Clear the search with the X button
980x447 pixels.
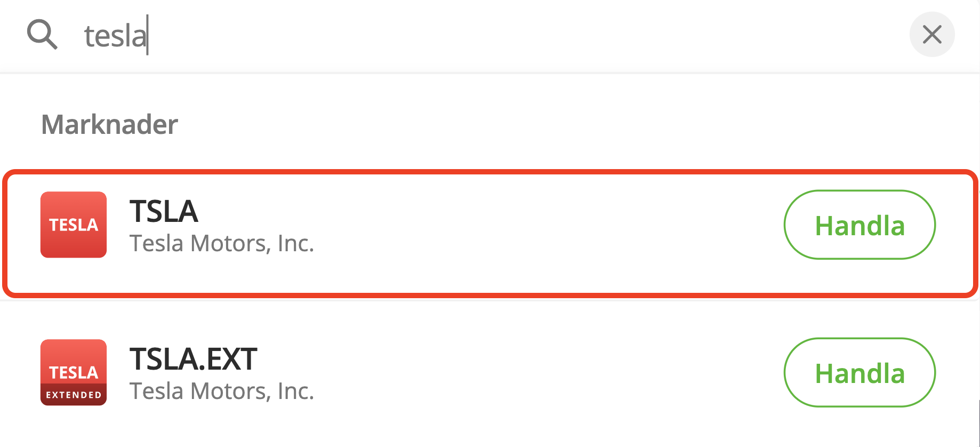[x=931, y=35]
